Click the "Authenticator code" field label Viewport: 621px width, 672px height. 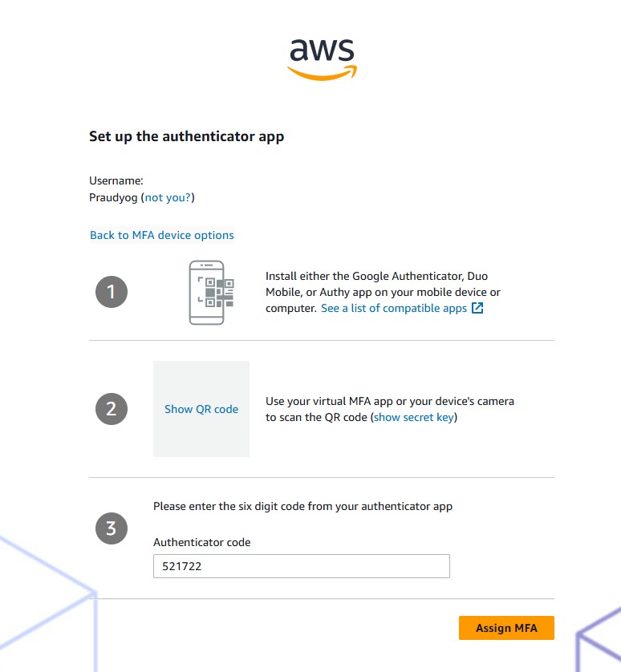[x=202, y=542]
